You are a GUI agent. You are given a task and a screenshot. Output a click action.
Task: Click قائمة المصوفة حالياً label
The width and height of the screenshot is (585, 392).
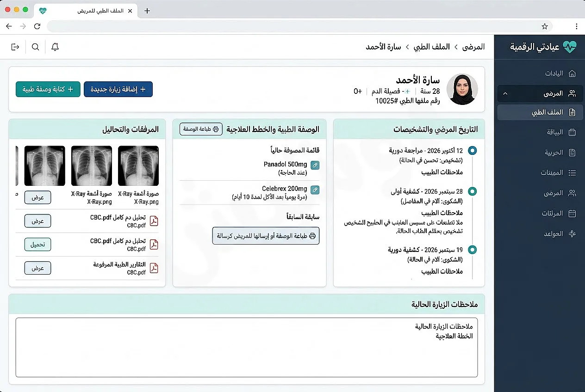click(x=295, y=150)
